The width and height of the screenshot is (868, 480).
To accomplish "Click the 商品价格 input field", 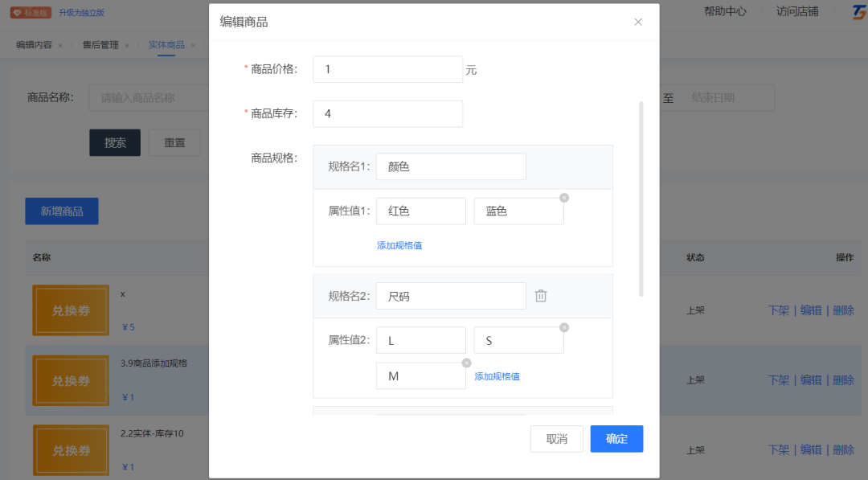I will (x=387, y=69).
